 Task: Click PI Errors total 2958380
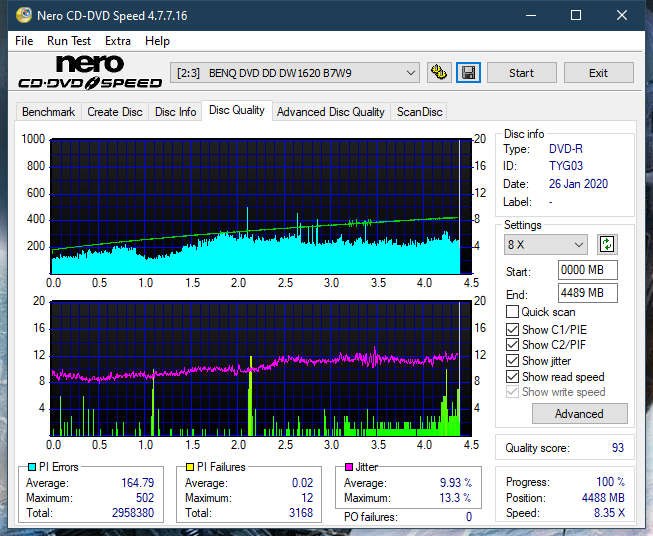click(x=133, y=513)
